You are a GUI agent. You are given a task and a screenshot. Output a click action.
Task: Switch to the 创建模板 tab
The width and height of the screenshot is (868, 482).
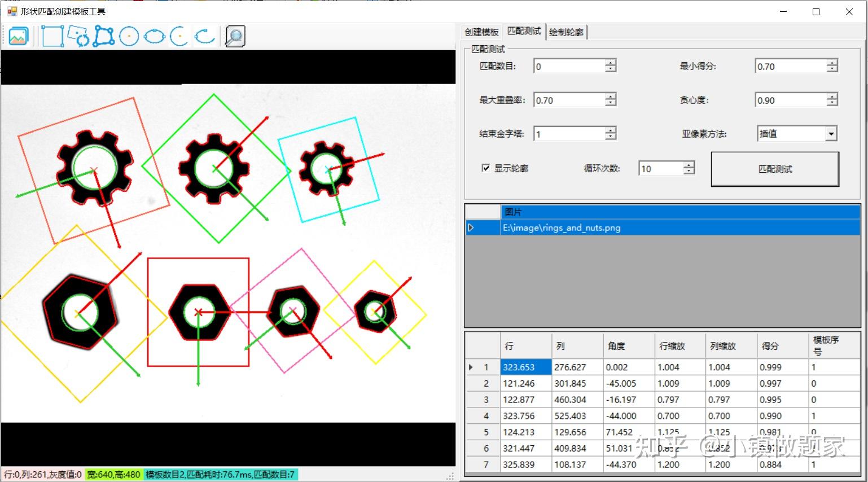click(481, 32)
